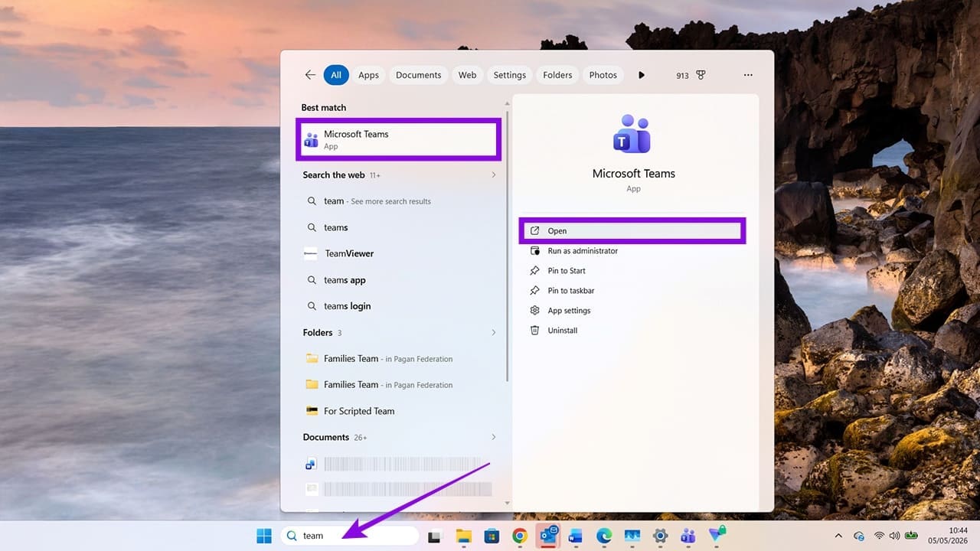Image resolution: width=980 pixels, height=551 pixels.
Task: Open Task View on the taskbar
Action: pos(435,536)
